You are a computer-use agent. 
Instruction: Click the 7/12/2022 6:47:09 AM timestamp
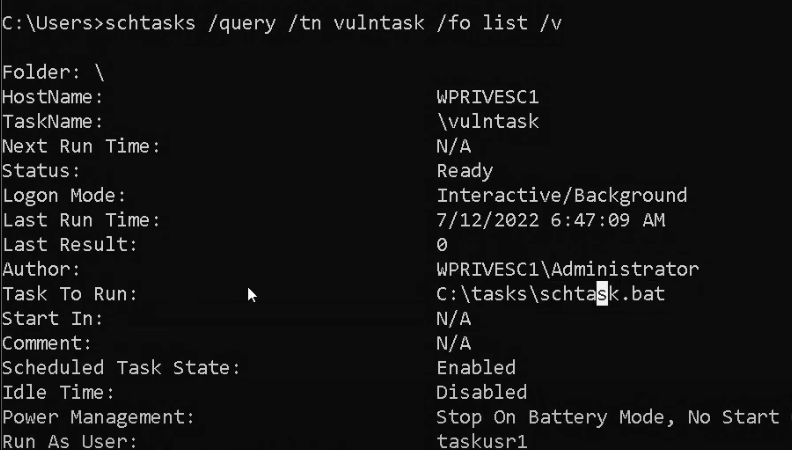tap(550, 220)
